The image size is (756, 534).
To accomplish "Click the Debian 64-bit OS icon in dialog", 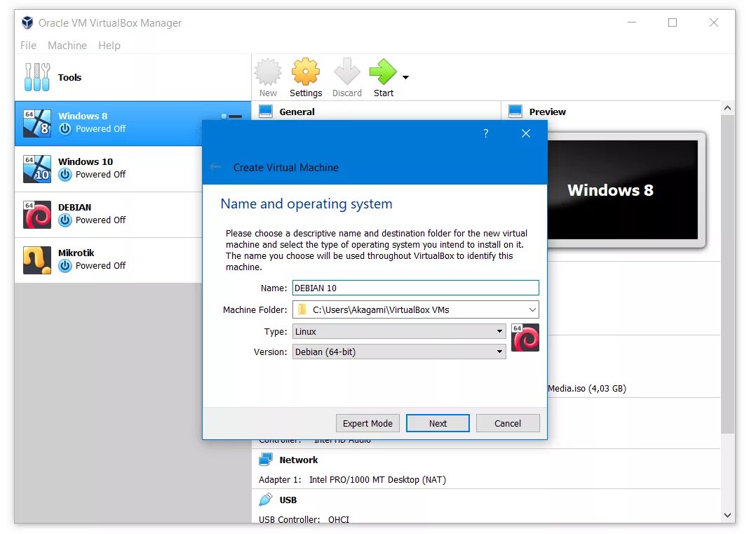I will pyautogui.click(x=525, y=338).
